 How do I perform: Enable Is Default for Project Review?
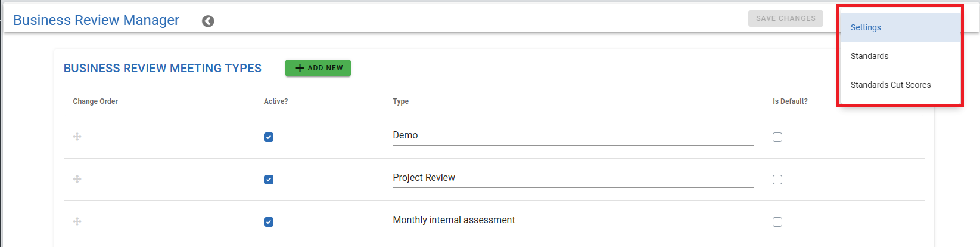[777, 180]
